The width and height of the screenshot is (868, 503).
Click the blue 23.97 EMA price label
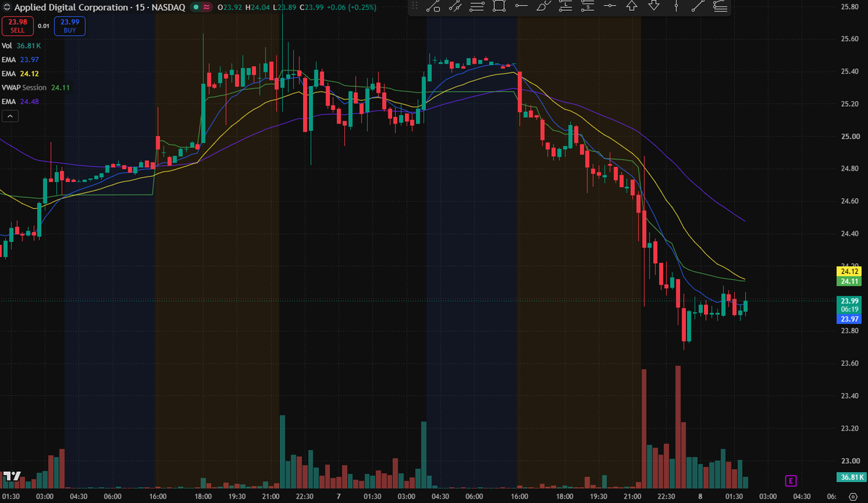848,319
